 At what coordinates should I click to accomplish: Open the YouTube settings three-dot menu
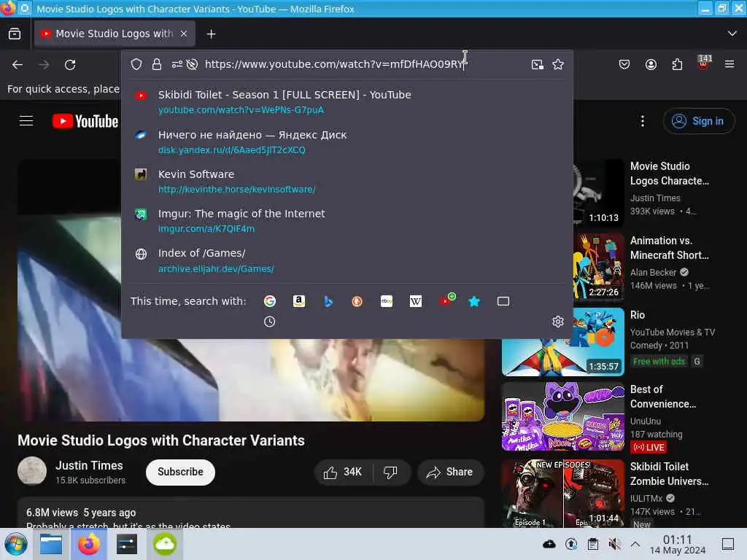pyautogui.click(x=642, y=121)
